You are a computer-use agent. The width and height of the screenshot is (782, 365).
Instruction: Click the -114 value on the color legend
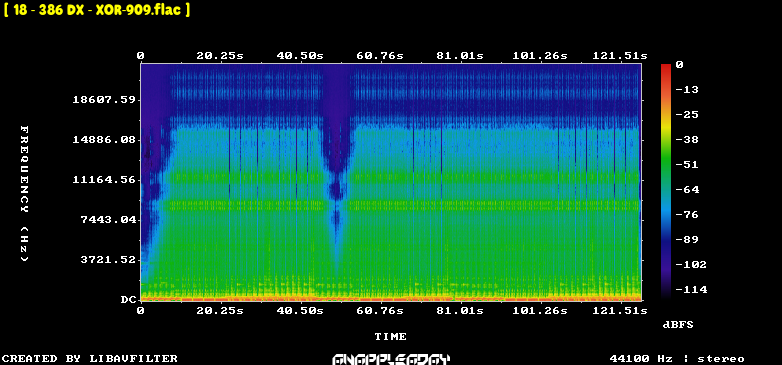pos(691,289)
